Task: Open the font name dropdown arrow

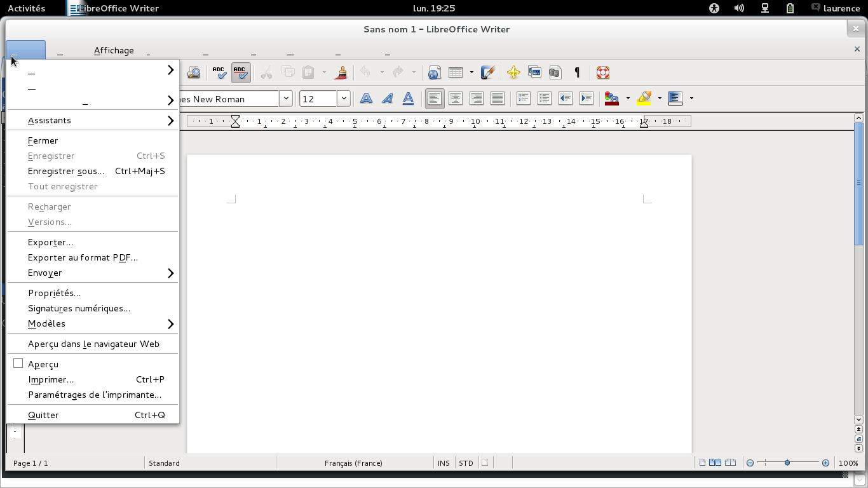Action: click(286, 98)
